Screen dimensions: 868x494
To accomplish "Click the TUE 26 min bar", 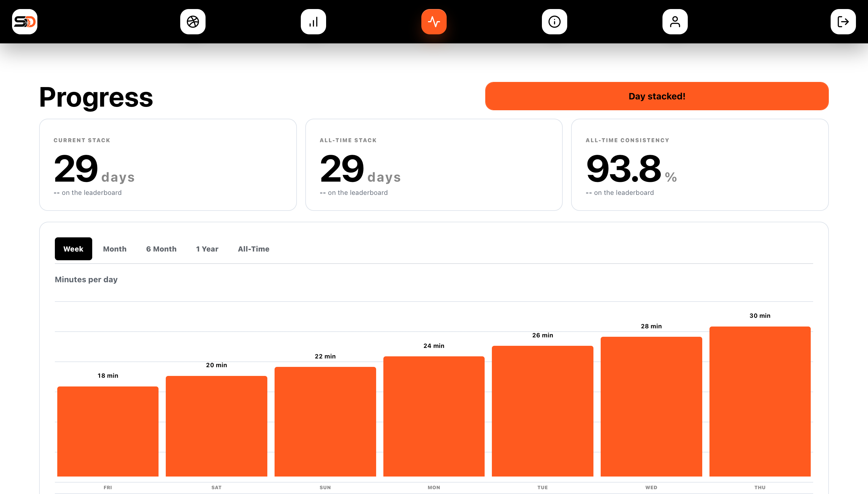I will [x=542, y=411].
